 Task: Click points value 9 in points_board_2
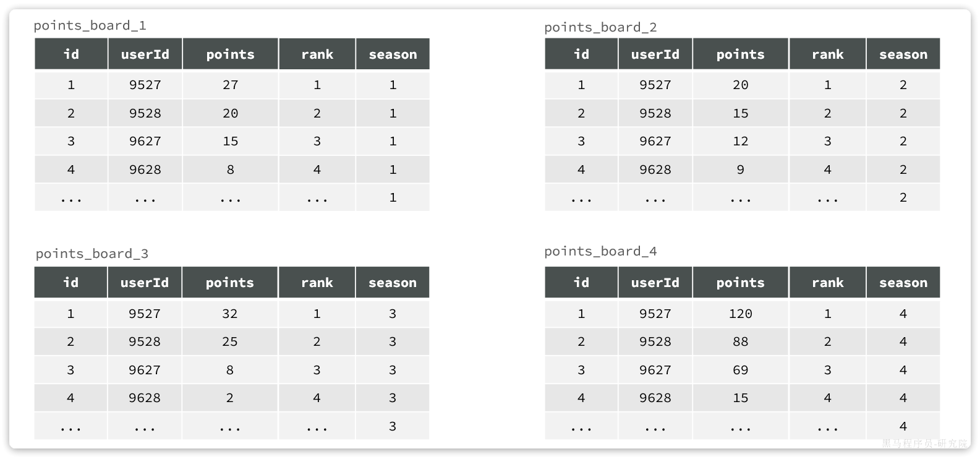click(x=741, y=169)
